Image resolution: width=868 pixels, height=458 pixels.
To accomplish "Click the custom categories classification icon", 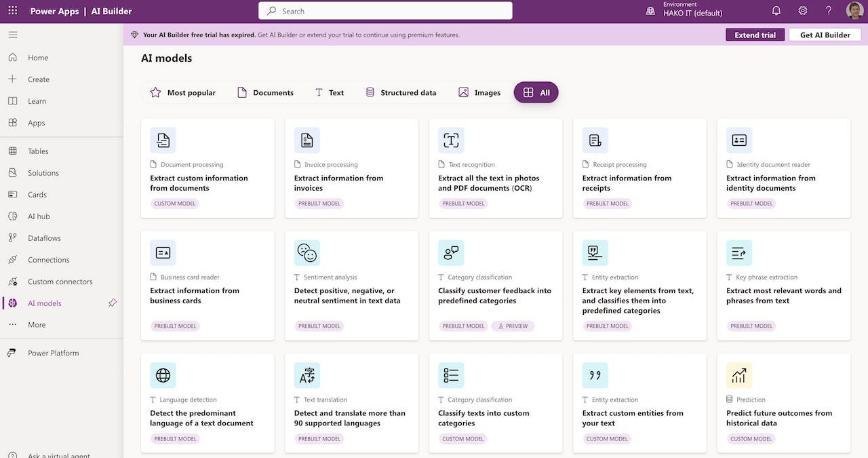I will (x=451, y=375).
